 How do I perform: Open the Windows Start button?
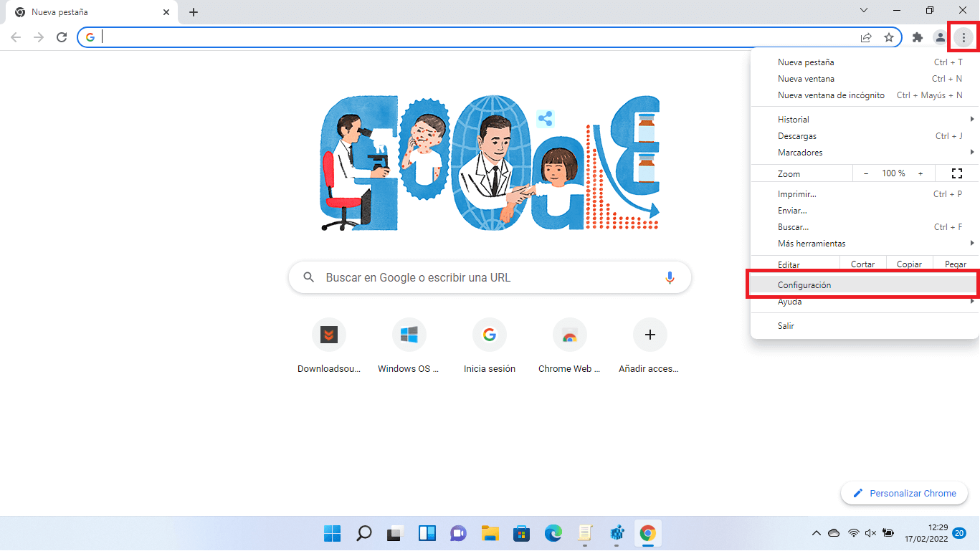332,533
